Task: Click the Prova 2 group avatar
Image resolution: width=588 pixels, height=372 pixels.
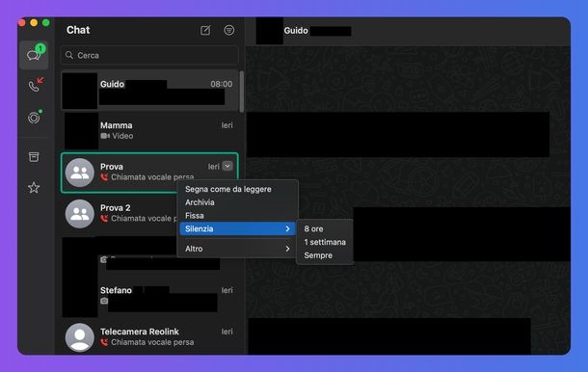Action: 79,214
